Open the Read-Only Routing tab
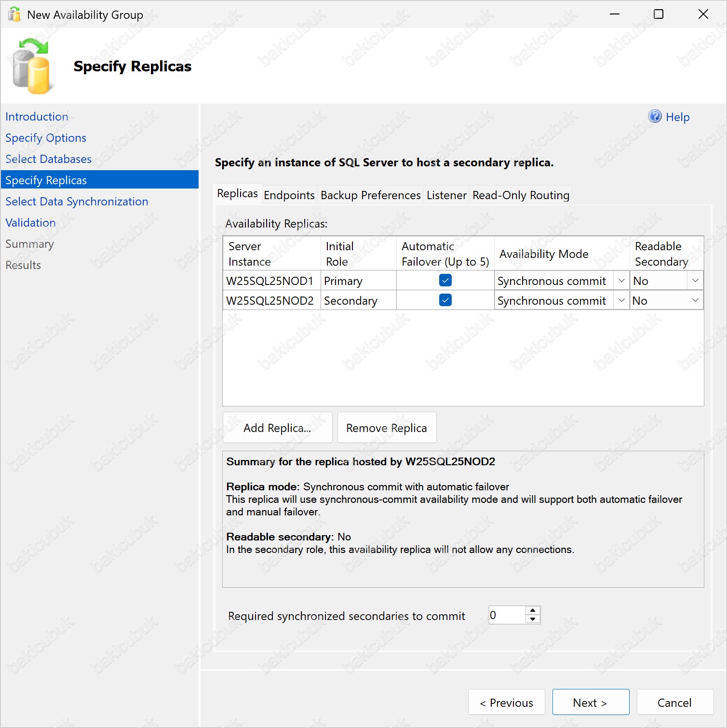 click(521, 195)
